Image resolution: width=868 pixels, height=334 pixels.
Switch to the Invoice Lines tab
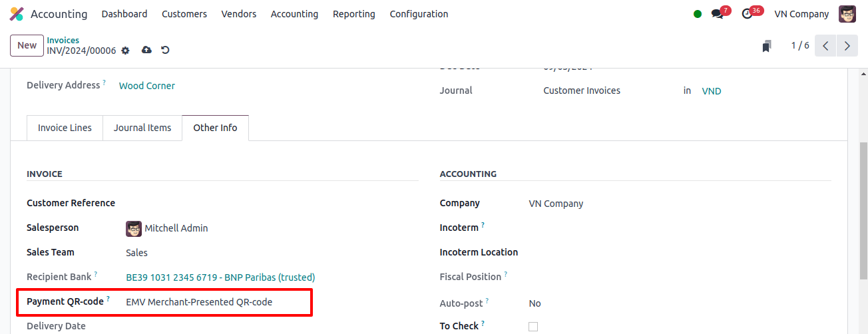65,128
